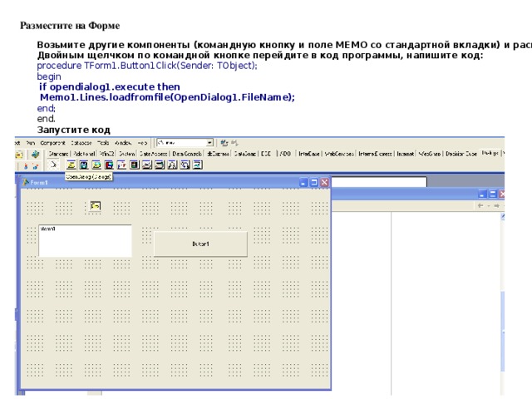Pick the SavePictureDialog palette component
This screenshot has width=532, height=399.
(x=109, y=165)
